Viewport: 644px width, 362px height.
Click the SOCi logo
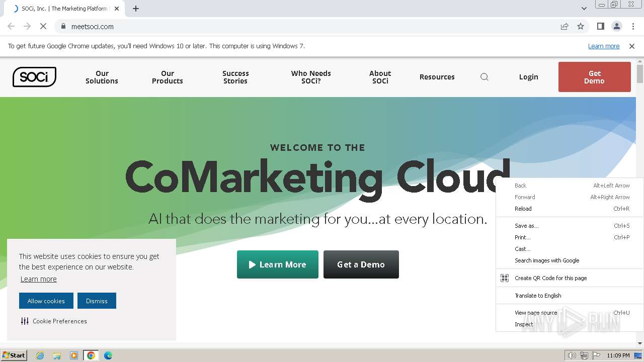pos(34,77)
